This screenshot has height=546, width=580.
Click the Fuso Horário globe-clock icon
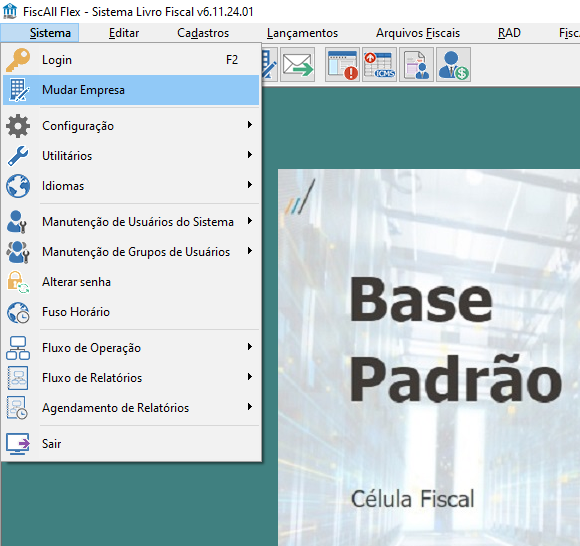click(18, 312)
